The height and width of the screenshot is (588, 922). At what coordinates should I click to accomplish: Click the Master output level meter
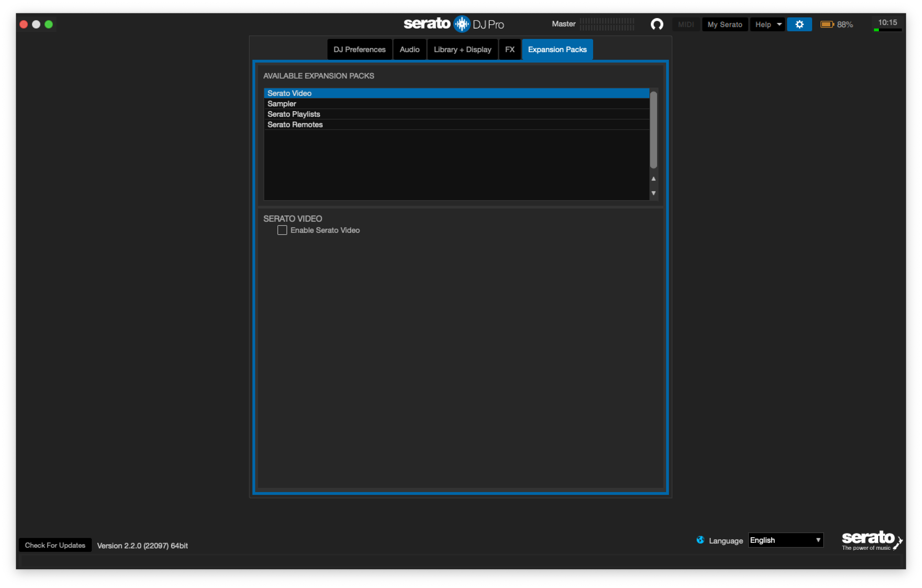tap(607, 24)
